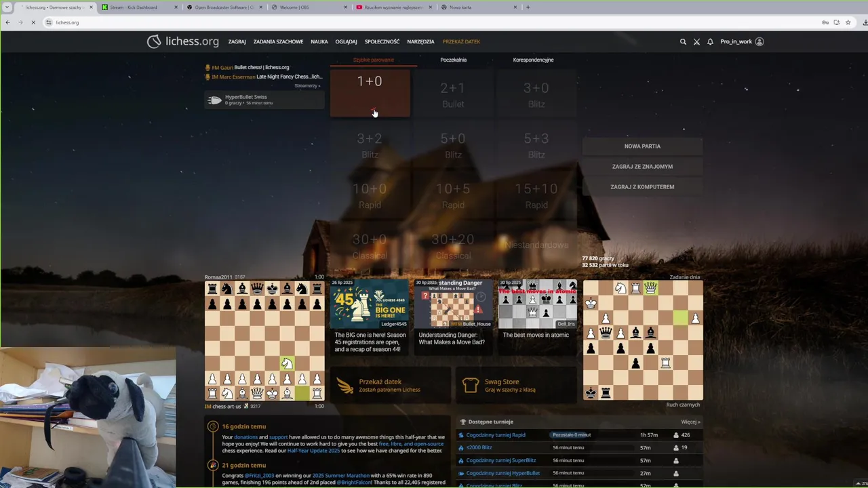
Task: Click the rabbit icon of Cogodzinny turniej Rapid
Action: click(461, 435)
